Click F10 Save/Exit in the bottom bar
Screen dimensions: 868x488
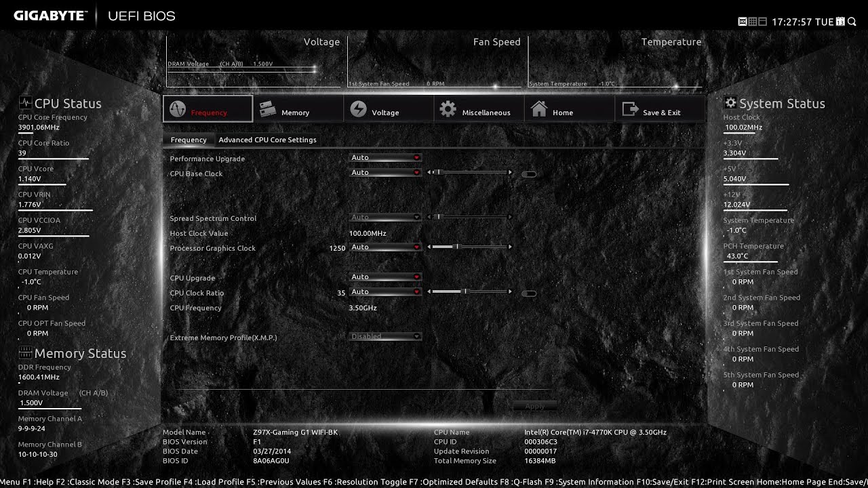coord(663,482)
